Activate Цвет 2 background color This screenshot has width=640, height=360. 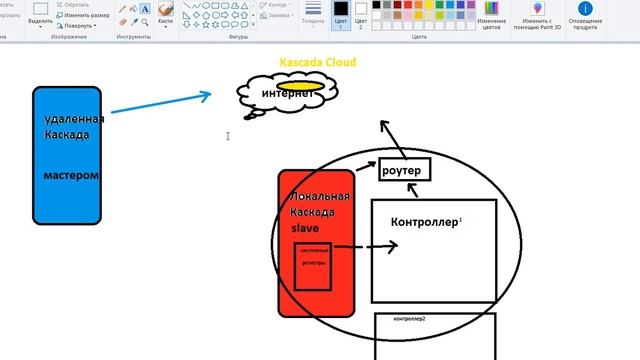pyautogui.click(x=360, y=15)
